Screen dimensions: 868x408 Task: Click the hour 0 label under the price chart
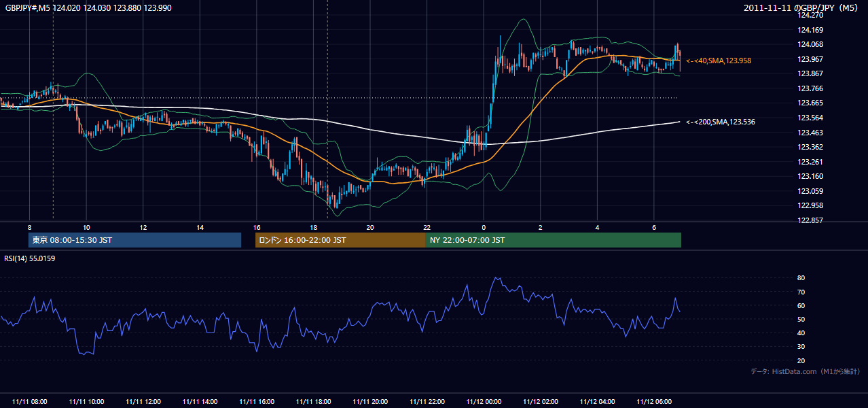coord(484,228)
